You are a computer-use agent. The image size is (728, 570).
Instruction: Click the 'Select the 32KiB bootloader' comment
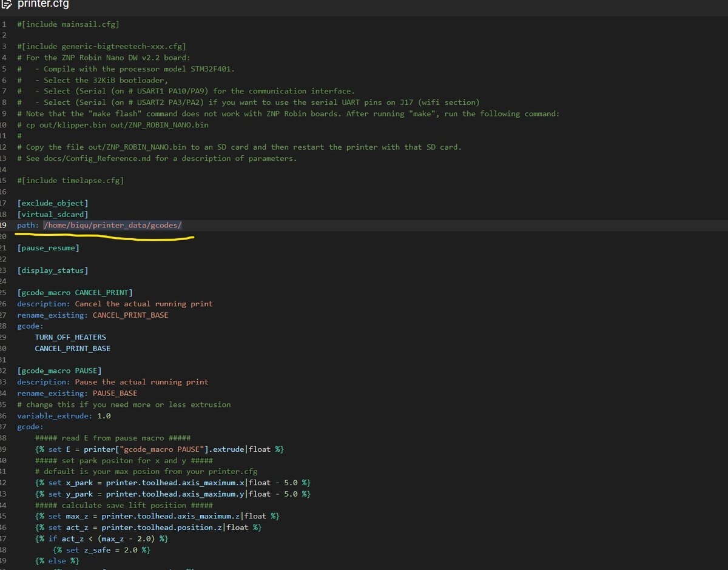[x=92, y=80]
